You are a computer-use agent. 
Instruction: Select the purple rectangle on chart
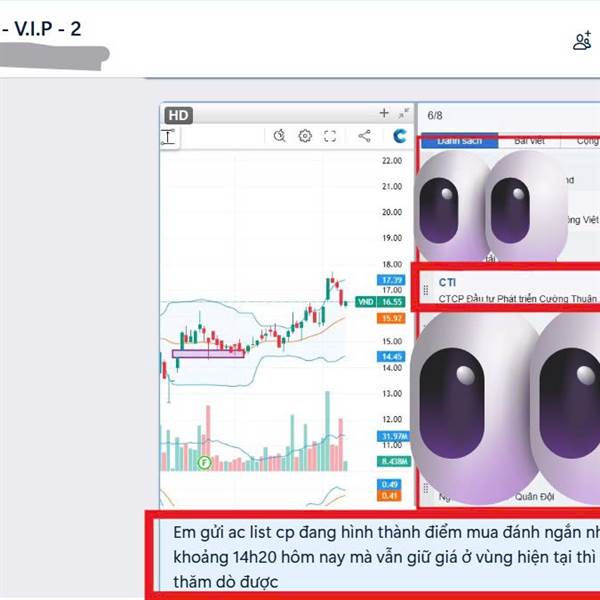[x=208, y=354]
